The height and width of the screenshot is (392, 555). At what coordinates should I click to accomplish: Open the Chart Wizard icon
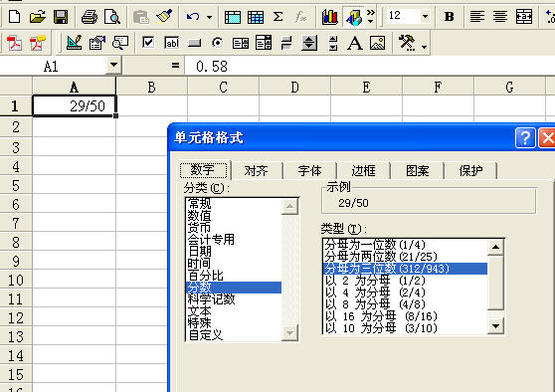pyautogui.click(x=330, y=17)
